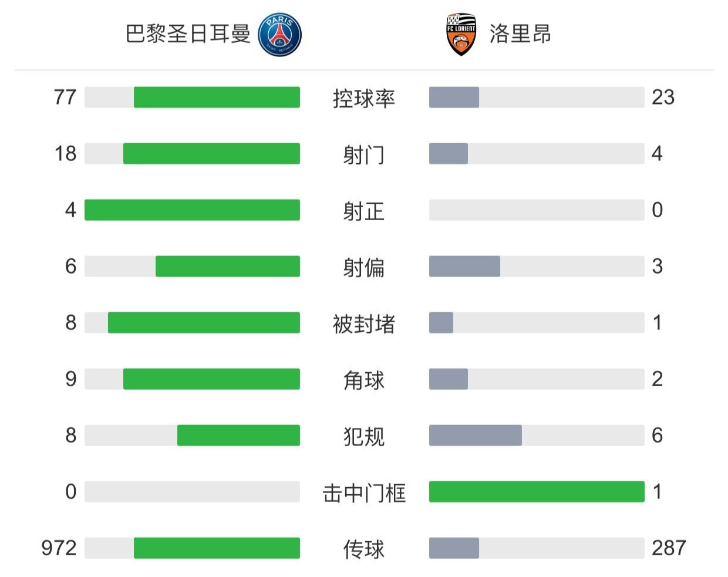The height and width of the screenshot is (577, 728).
Task: Open the 洛里昂 team name
Action: point(520,34)
